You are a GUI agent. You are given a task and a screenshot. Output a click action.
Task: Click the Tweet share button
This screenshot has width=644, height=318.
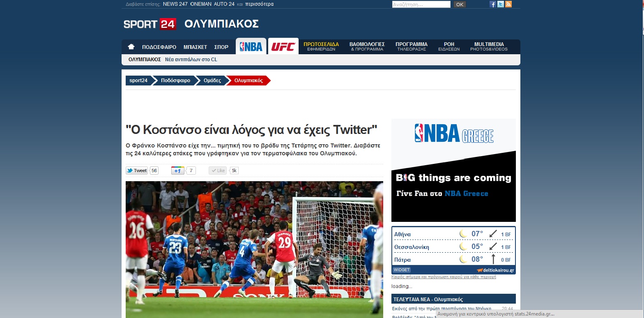click(x=137, y=171)
